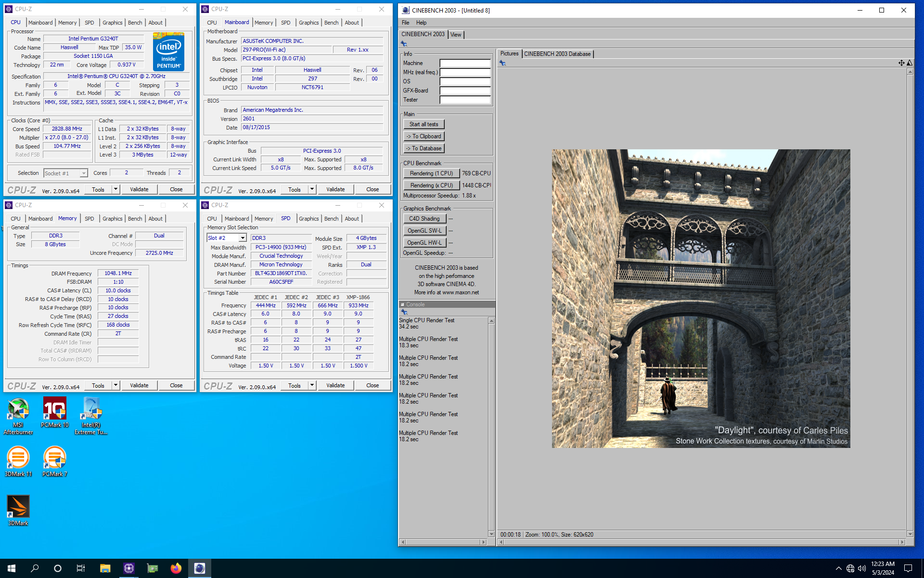Click the Console vertical scrollbar down arrow
This screenshot has height=578, width=924.
coord(491,534)
